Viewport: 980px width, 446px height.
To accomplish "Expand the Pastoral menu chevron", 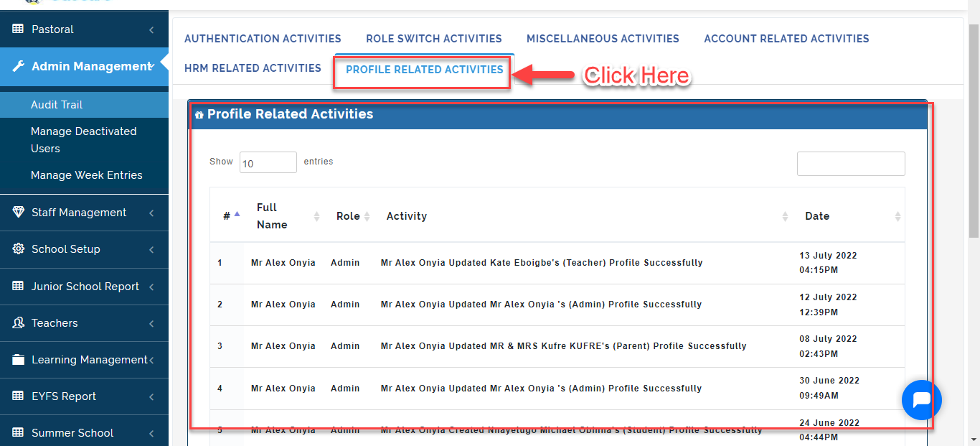I will (151, 30).
